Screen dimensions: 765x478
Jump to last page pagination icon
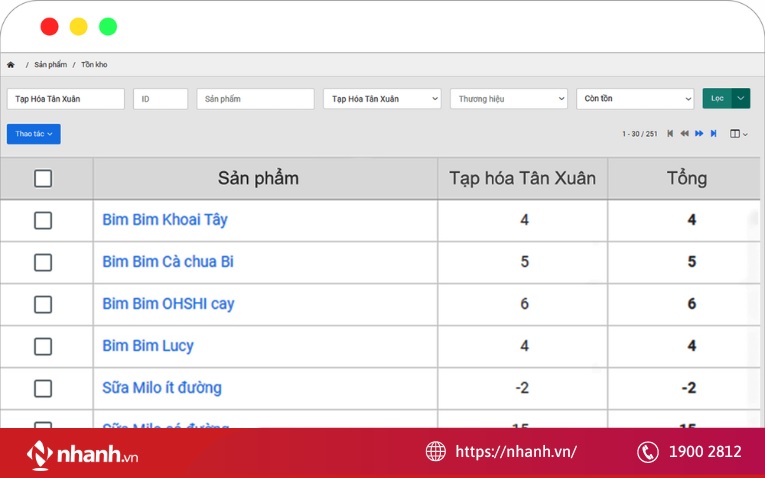tap(713, 134)
